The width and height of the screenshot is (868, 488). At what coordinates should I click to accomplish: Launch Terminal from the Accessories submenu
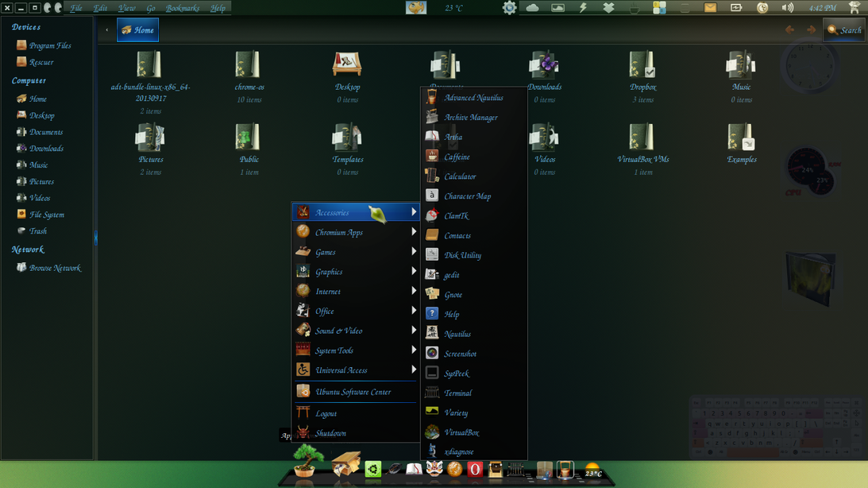click(474, 393)
